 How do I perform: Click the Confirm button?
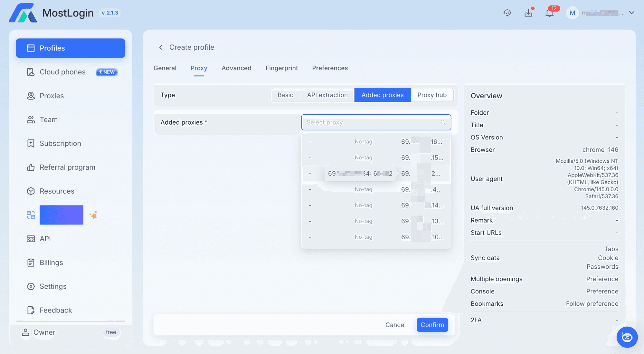[x=432, y=325]
